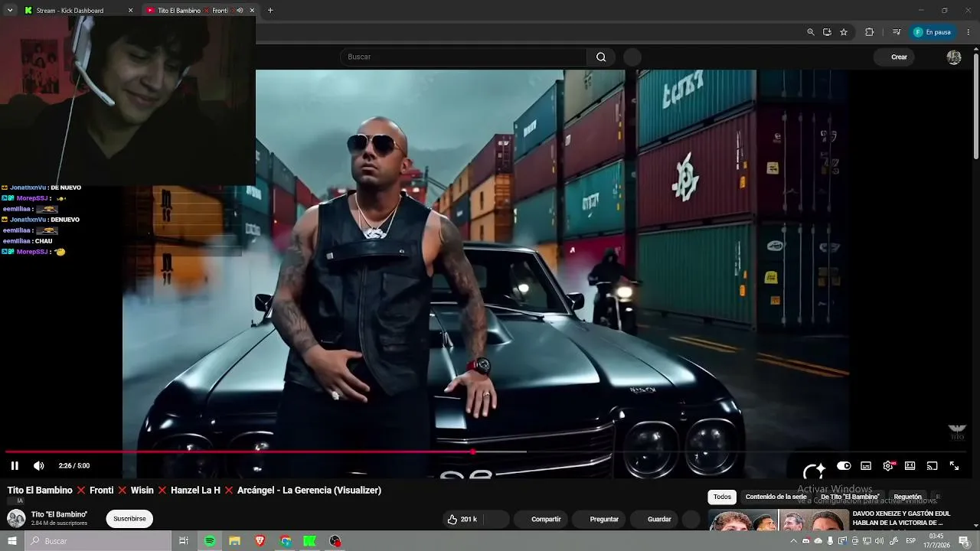Open Brave browser from the taskbar

[260, 541]
